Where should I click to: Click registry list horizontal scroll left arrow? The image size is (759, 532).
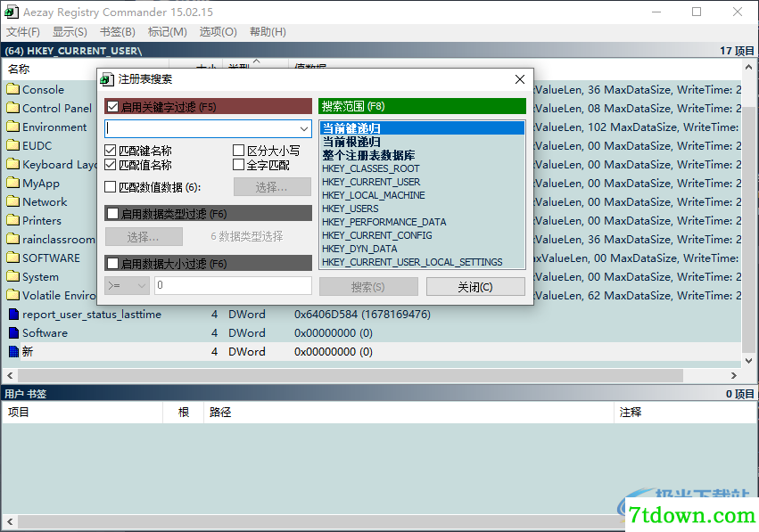pyautogui.click(x=10, y=375)
